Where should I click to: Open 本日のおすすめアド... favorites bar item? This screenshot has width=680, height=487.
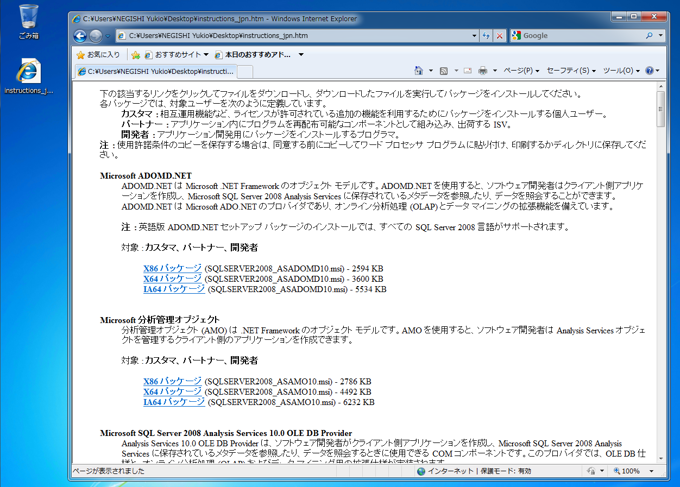[x=253, y=55]
